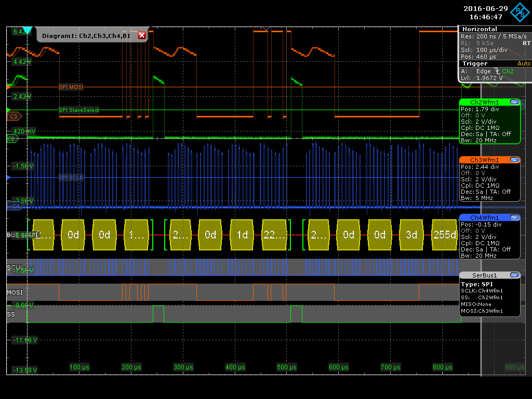
Task: Minimize the Ch3Wfm1 signal icon
Action: [515, 160]
